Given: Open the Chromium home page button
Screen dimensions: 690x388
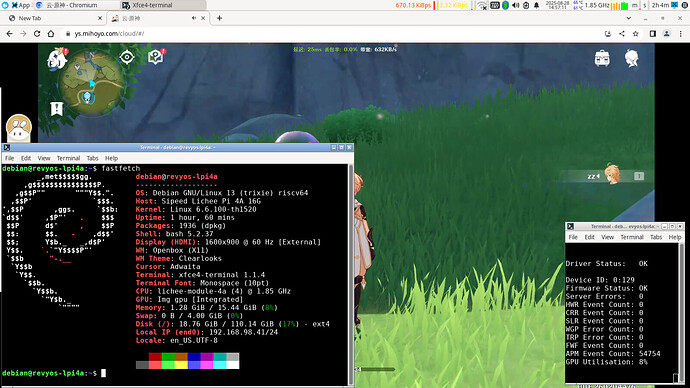Looking at the screenshot, I should (51, 33).
